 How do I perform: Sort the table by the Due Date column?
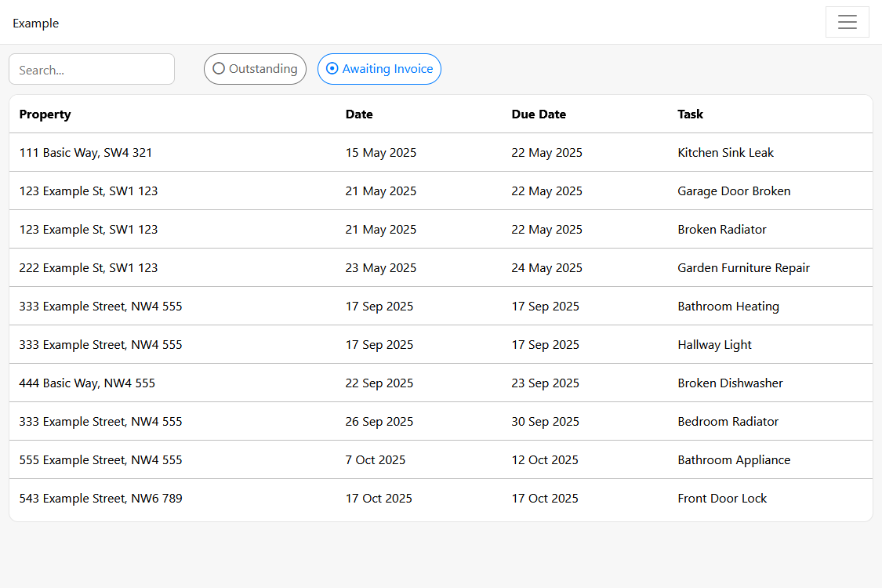539,114
